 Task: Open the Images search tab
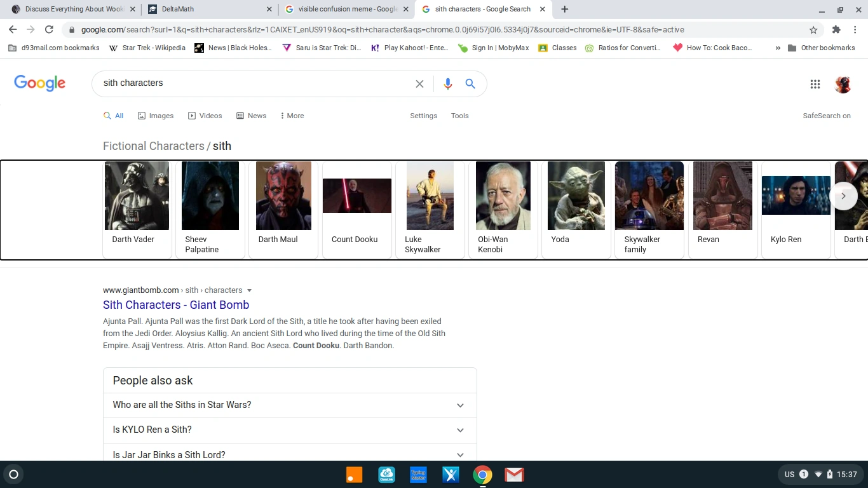[156, 116]
